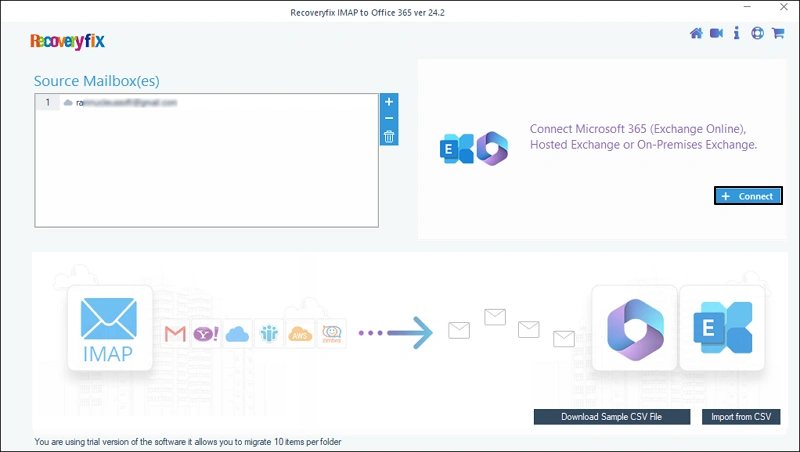Click the Gmail icon in banner

point(175,334)
